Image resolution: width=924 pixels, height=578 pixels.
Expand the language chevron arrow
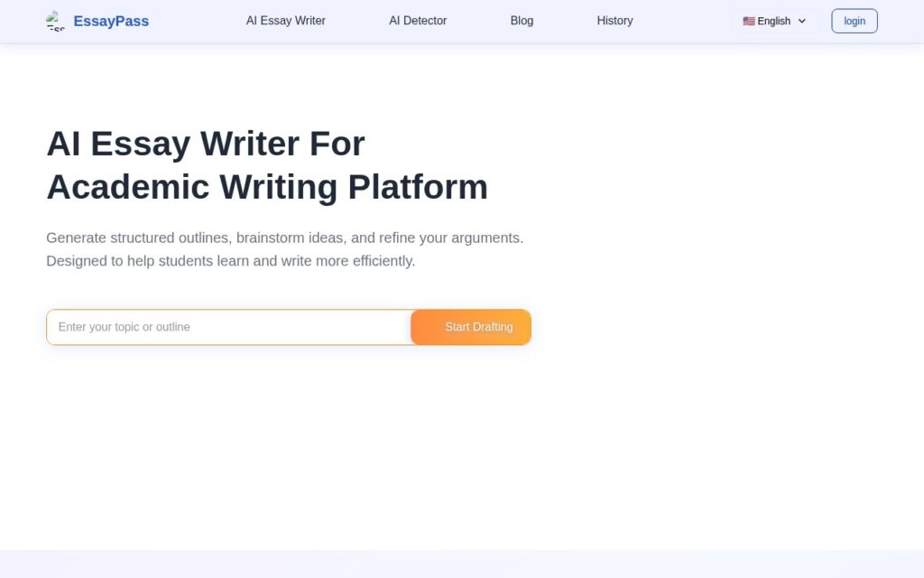801,22
